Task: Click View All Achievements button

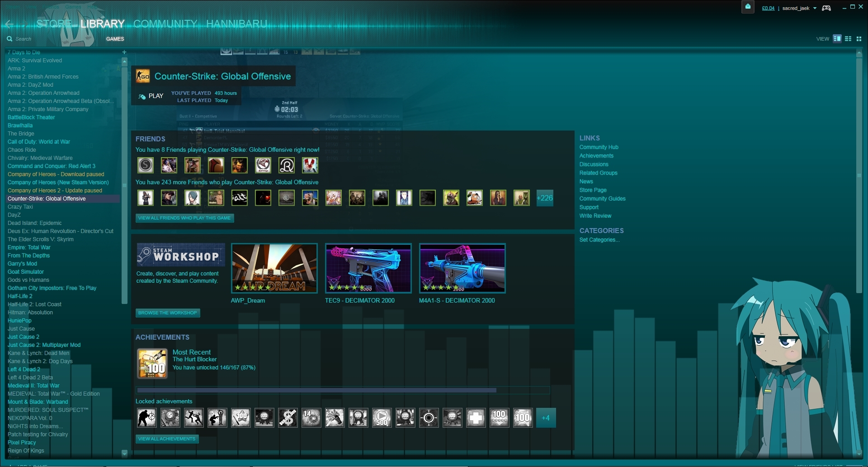Action: tap(167, 439)
